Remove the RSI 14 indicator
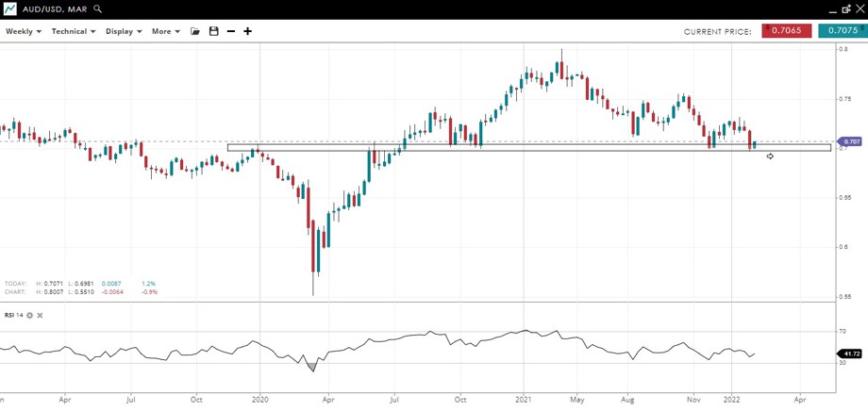868x411 pixels. [40, 315]
